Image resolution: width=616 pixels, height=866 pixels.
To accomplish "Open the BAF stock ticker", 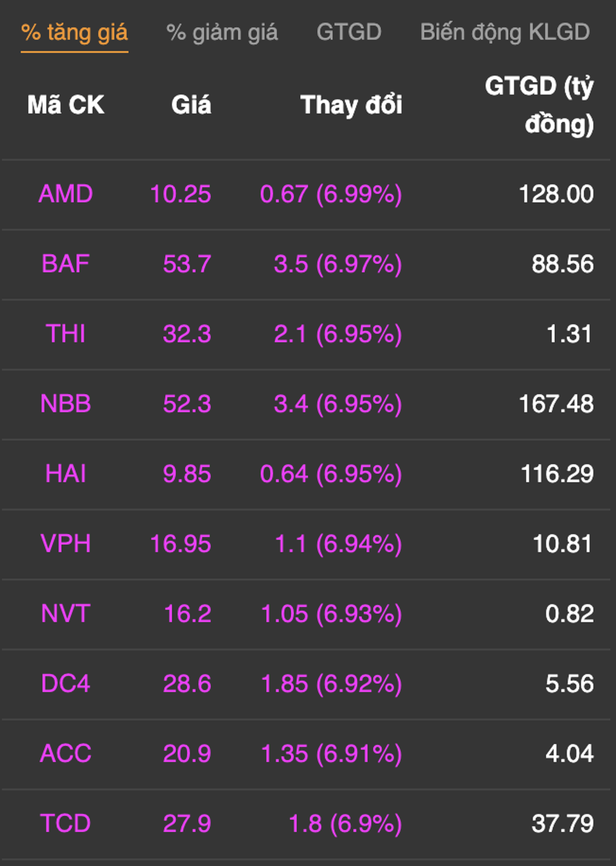I will [66, 264].
